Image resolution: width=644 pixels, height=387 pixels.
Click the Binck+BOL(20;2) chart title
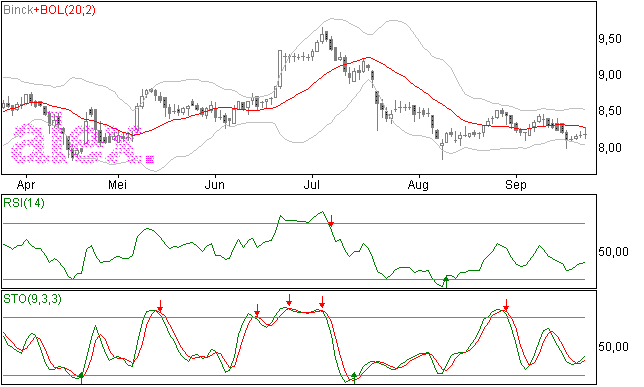[x=49, y=10]
